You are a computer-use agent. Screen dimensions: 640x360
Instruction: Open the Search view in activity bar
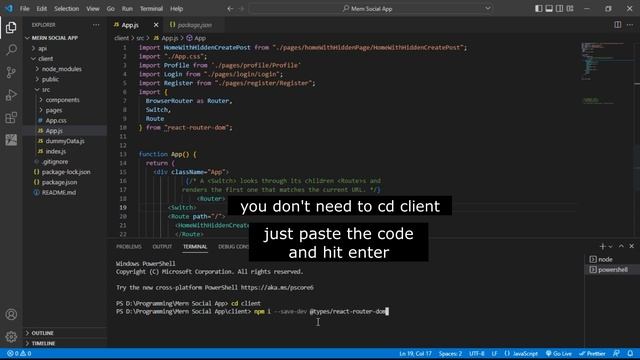pyautogui.click(x=11, y=50)
